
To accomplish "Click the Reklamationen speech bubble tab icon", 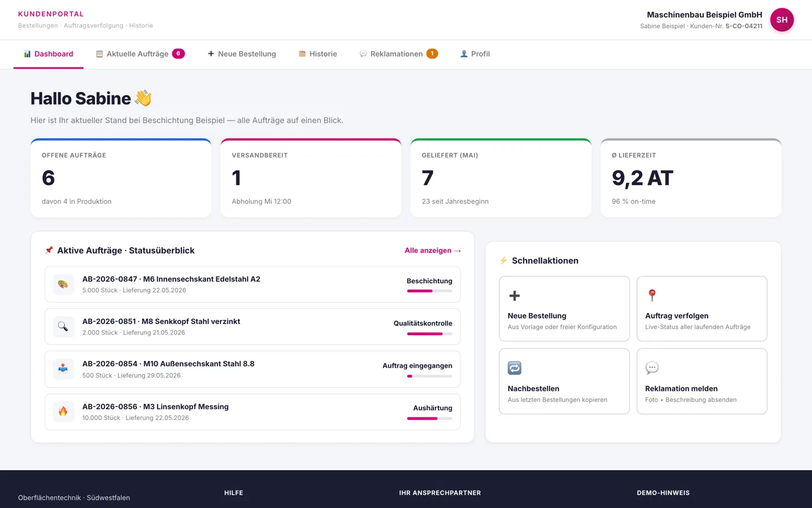I will (363, 54).
